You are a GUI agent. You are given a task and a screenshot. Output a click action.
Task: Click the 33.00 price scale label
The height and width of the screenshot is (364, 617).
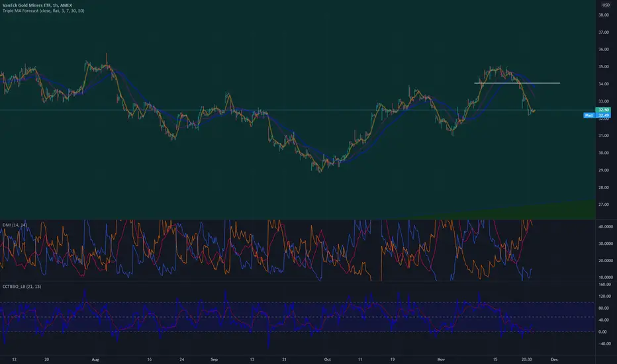tap(604, 101)
